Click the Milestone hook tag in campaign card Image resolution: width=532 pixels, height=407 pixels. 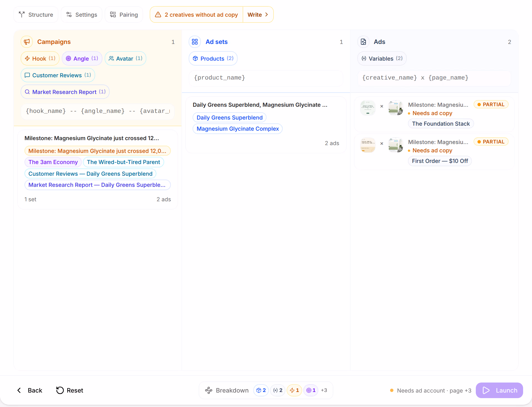click(x=98, y=151)
